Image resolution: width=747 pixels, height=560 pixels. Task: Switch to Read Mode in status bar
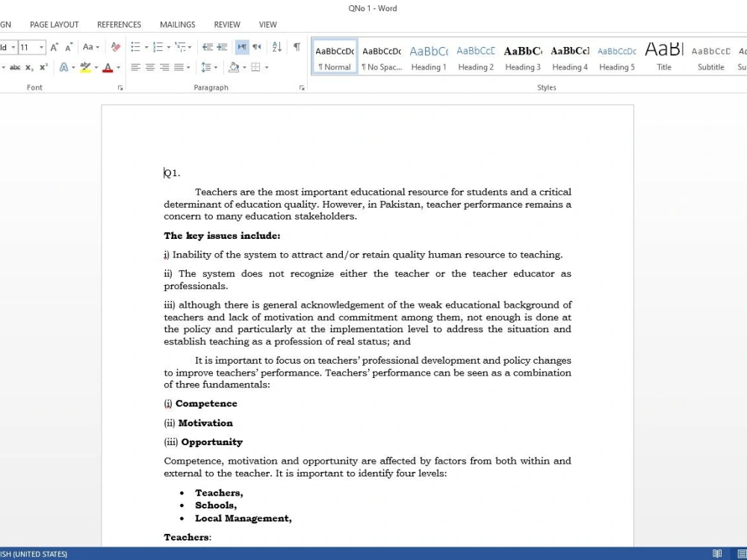[x=717, y=553]
